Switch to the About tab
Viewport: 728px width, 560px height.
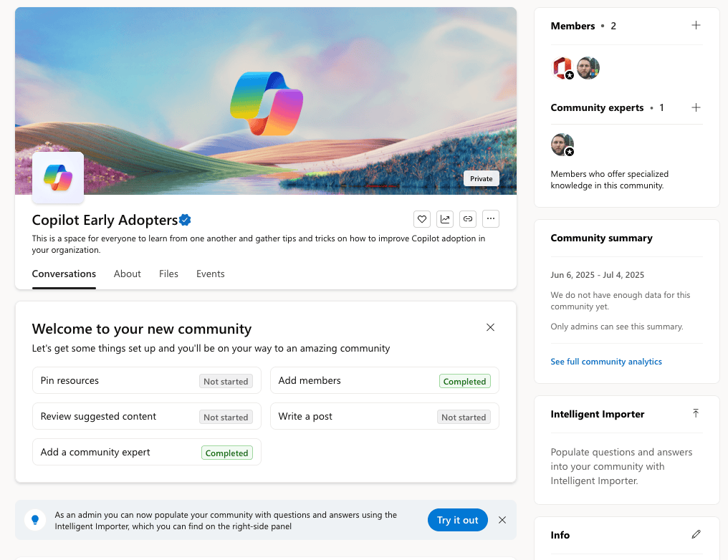128,274
